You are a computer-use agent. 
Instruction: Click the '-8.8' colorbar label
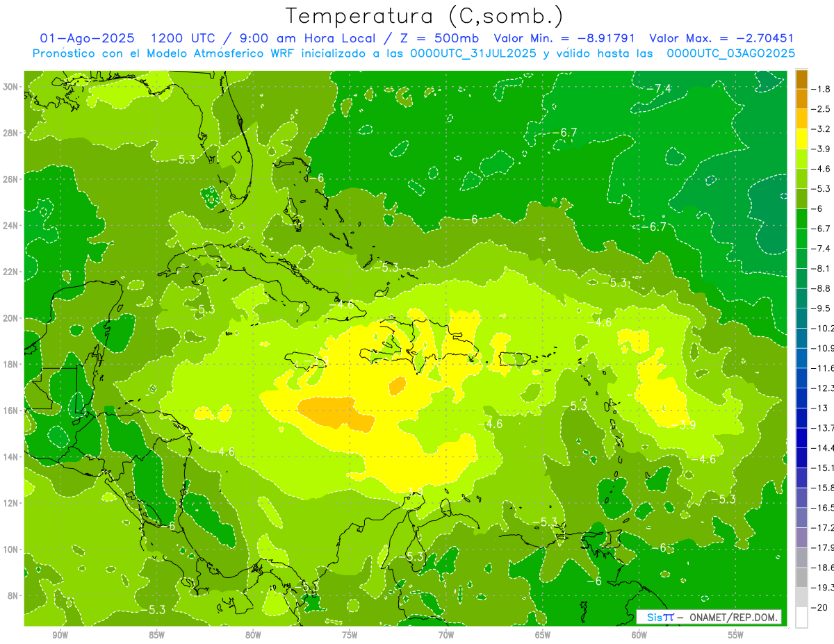pyautogui.click(x=821, y=288)
